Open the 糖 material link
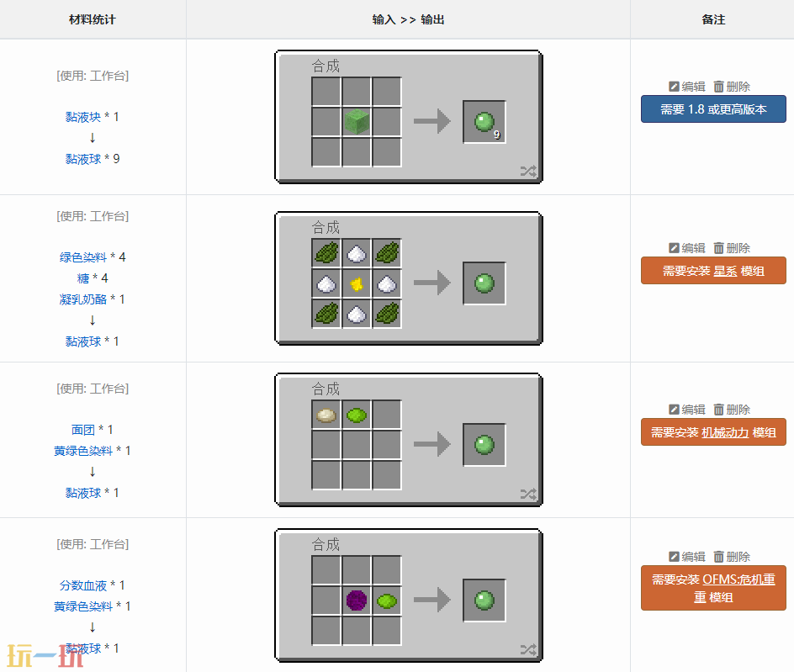The image size is (794, 672). (83, 278)
